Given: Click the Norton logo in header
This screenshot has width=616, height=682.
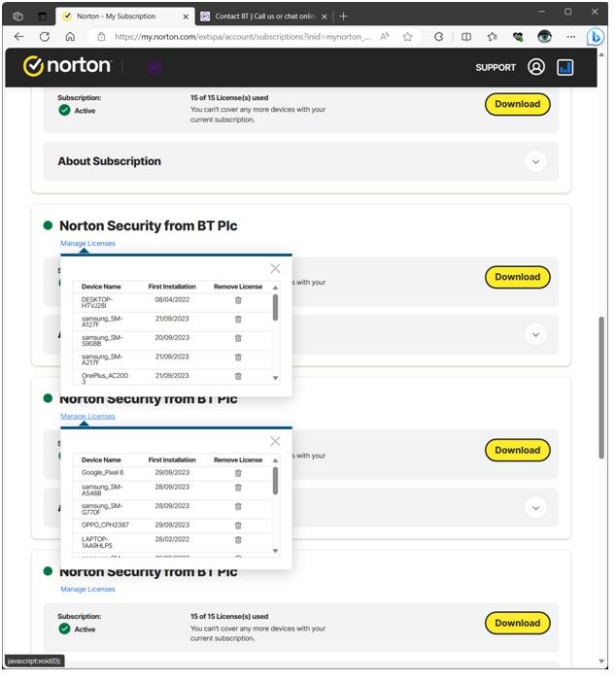Looking at the screenshot, I should pyautogui.click(x=67, y=66).
